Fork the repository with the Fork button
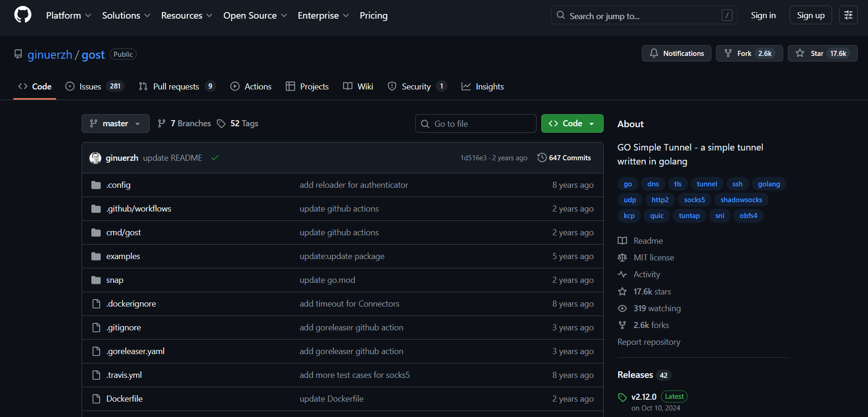Screen dimensions: 868x417 [x=750, y=54]
